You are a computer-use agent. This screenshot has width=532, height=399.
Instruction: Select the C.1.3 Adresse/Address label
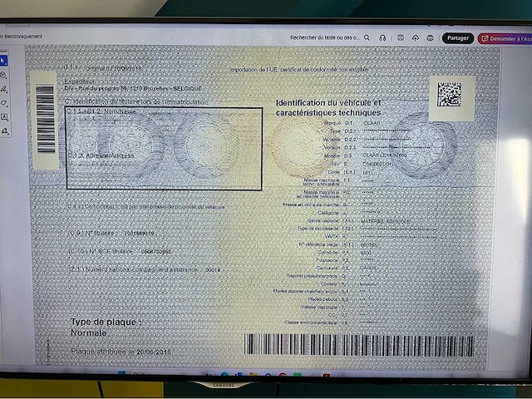pos(101,155)
